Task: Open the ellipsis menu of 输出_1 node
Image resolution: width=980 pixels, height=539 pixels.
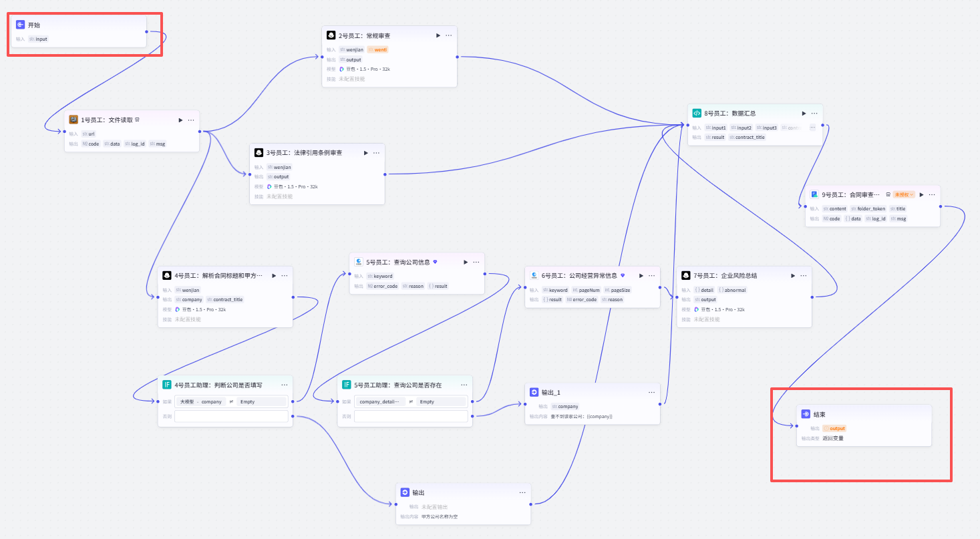Action: click(x=651, y=393)
